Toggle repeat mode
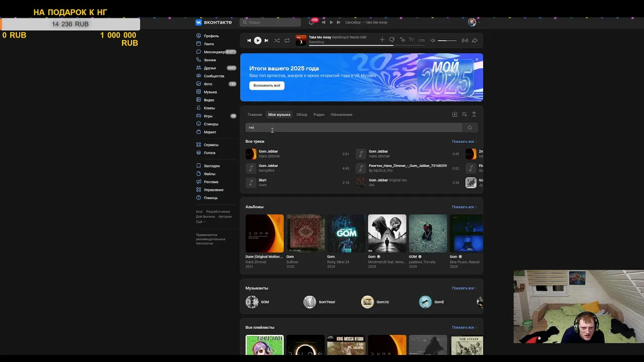The width and height of the screenshot is (644, 362). [287, 40]
